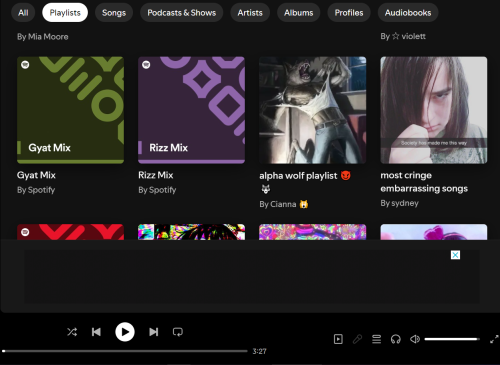Open the Now Playing view
The width and height of the screenshot is (500, 365).
(338, 339)
